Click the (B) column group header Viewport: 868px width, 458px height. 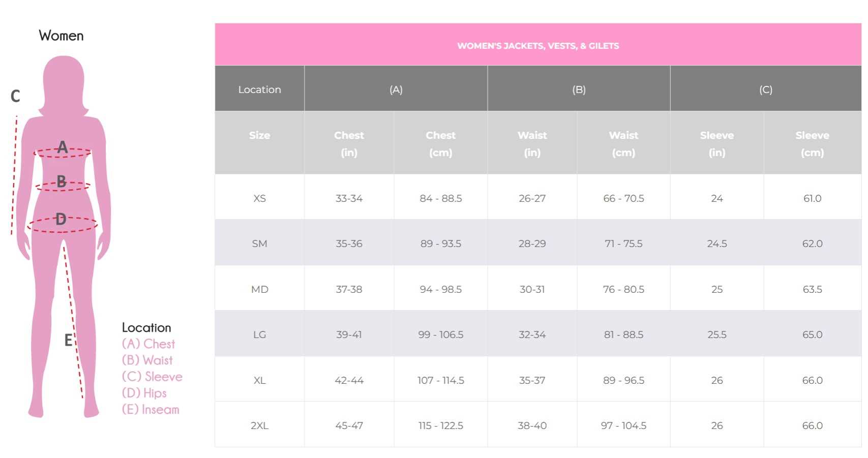(579, 89)
